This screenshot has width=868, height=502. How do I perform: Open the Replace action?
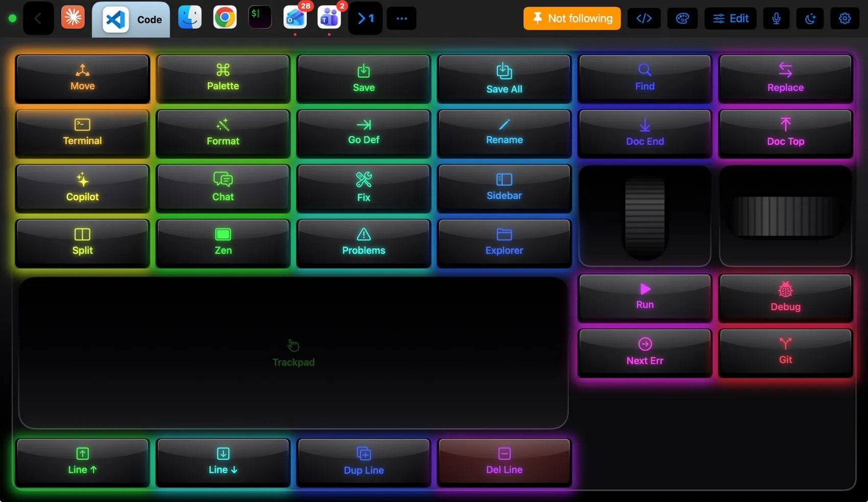785,79
